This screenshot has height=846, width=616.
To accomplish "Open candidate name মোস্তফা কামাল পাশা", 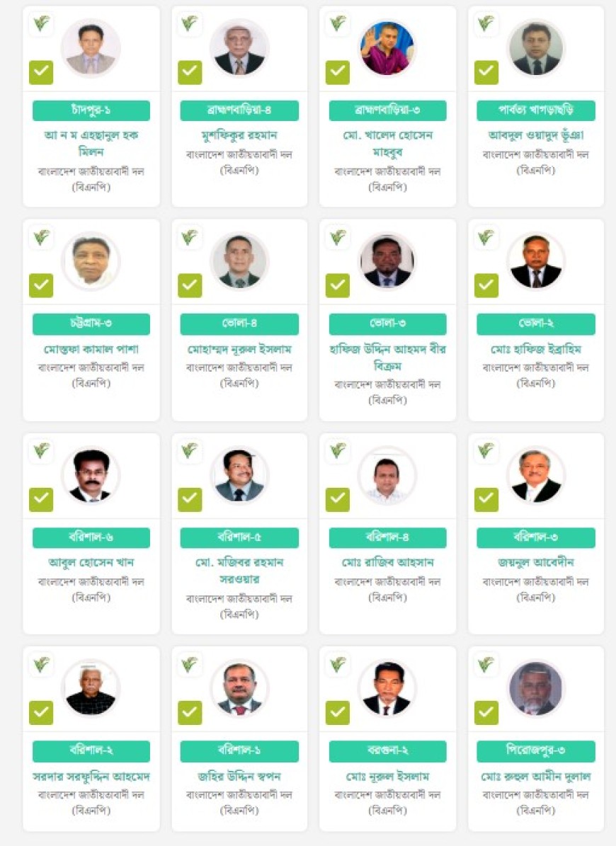I will pos(91,349).
